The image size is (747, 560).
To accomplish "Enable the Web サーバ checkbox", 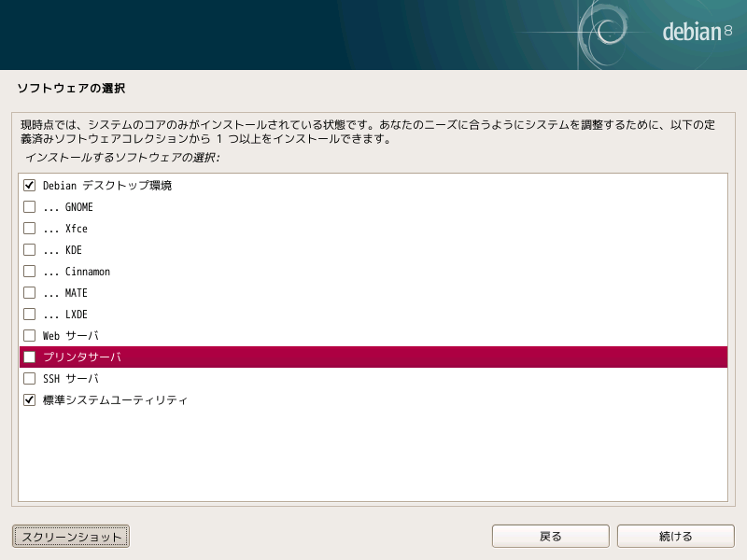I will point(29,335).
